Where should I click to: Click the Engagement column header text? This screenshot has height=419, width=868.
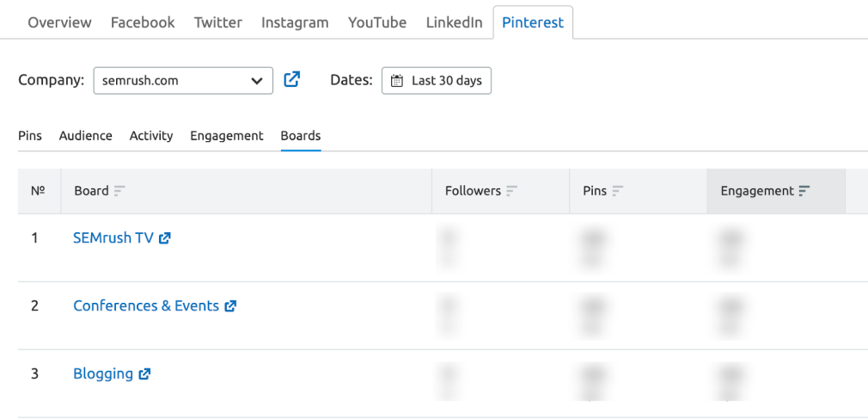757,191
